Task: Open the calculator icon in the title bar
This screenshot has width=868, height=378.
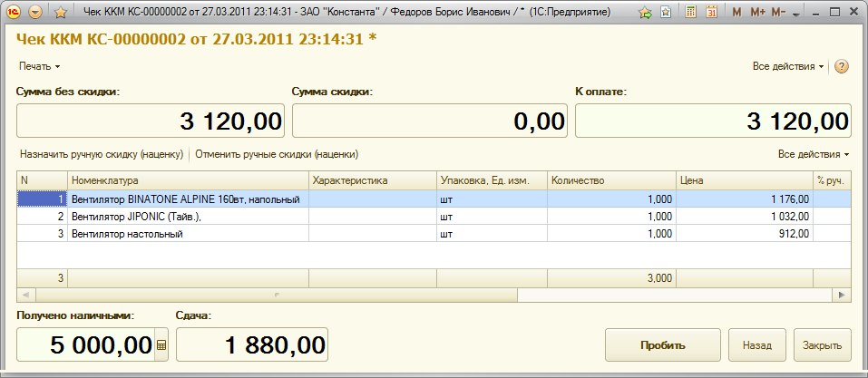Action: pos(691,12)
